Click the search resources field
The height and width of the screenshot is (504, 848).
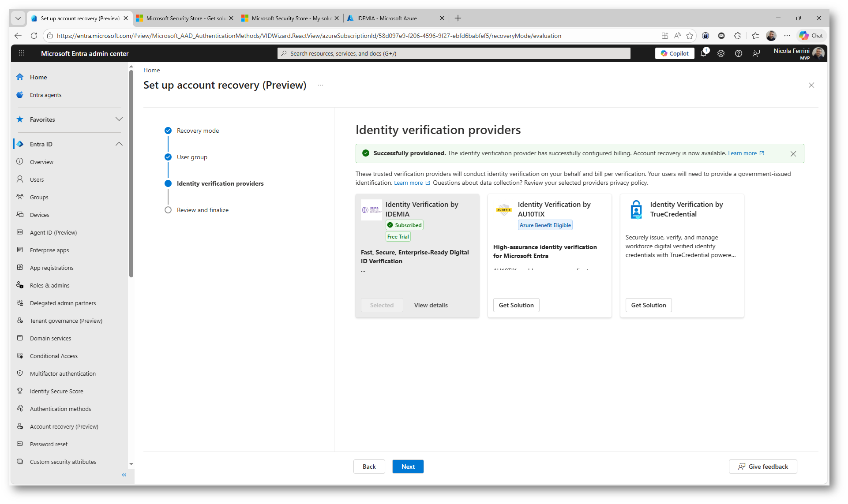tap(454, 53)
